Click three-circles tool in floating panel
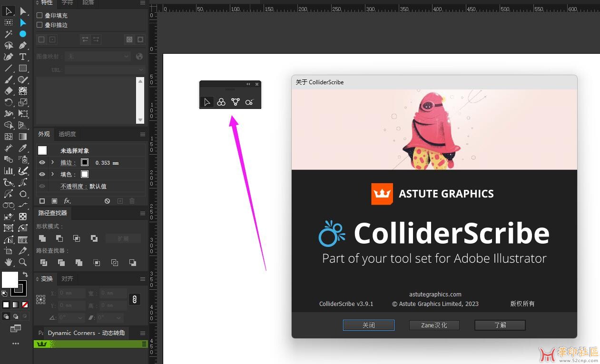This screenshot has width=600, height=364. [x=221, y=102]
